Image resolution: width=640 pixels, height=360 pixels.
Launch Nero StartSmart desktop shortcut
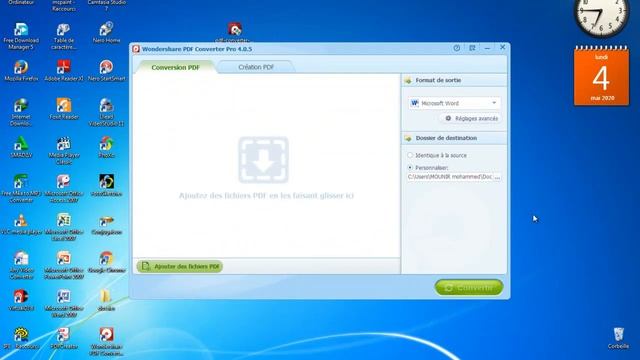coord(106,70)
